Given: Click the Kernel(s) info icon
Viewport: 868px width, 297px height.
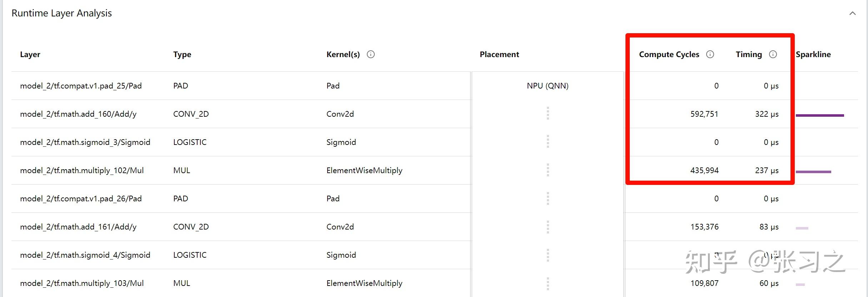Looking at the screenshot, I should [371, 54].
